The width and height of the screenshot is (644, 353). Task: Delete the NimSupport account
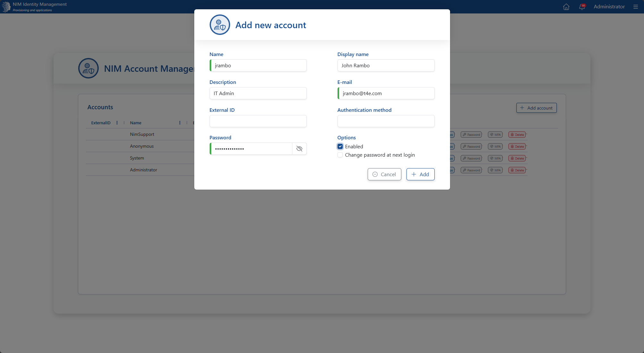coord(517,135)
